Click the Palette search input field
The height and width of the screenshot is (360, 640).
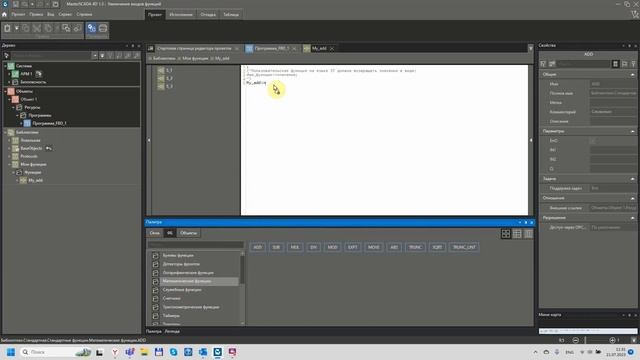196,244
